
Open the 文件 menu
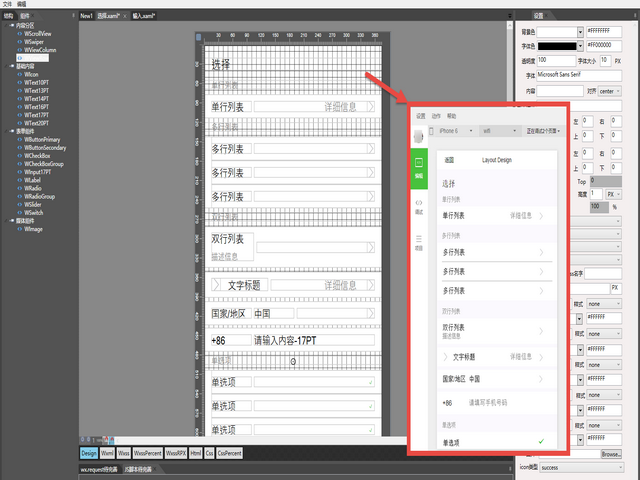click(x=8, y=5)
